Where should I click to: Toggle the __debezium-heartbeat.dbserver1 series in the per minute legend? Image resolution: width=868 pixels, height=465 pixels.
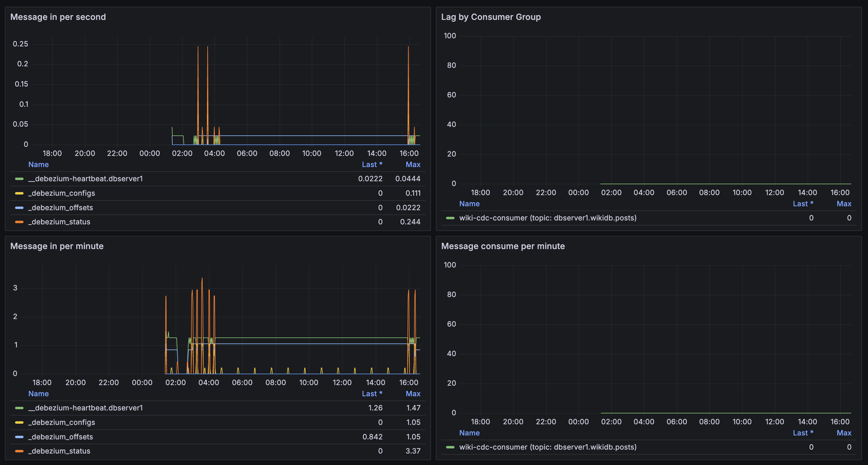click(x=86, y=408)
